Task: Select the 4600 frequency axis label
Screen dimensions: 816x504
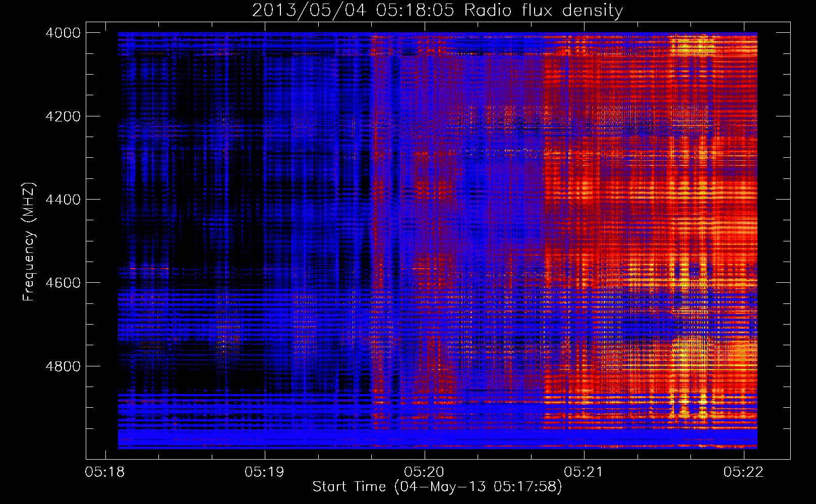Action: pyautogui.click(x=63, y=283)
